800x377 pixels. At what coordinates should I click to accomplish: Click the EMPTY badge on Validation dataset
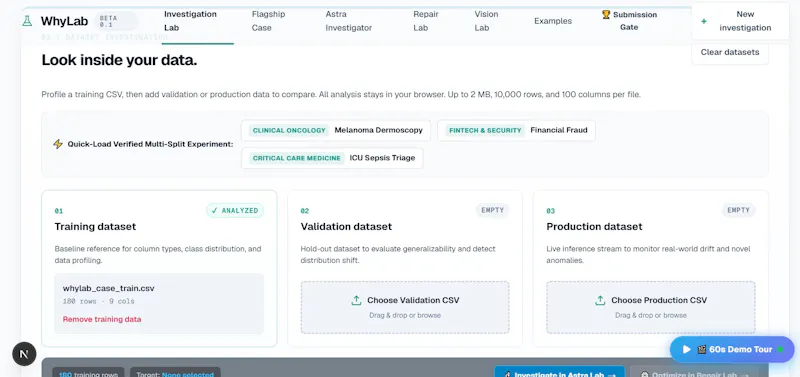click(492, 210)
